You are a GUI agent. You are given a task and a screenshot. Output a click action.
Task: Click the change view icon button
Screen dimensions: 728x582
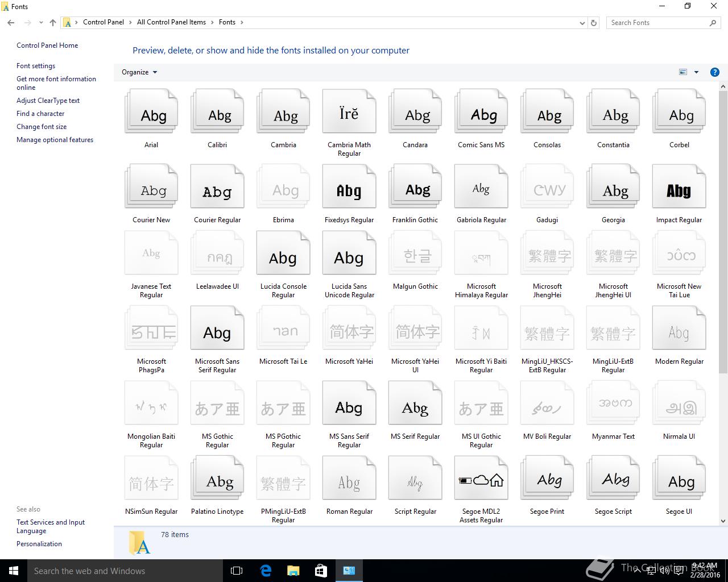(x=683, y=72)
